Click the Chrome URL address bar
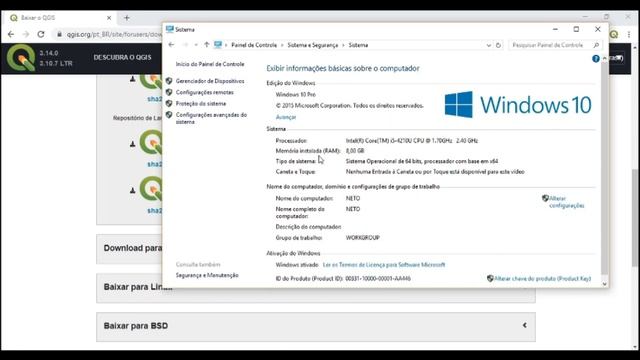Screen dimensions: 640x360 coord(109,35)
